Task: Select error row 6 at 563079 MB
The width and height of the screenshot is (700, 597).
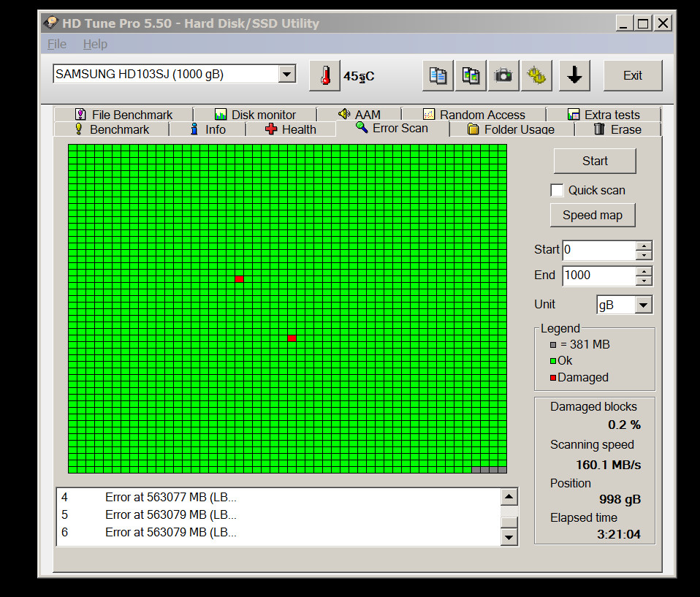Action: coord(278,532)
